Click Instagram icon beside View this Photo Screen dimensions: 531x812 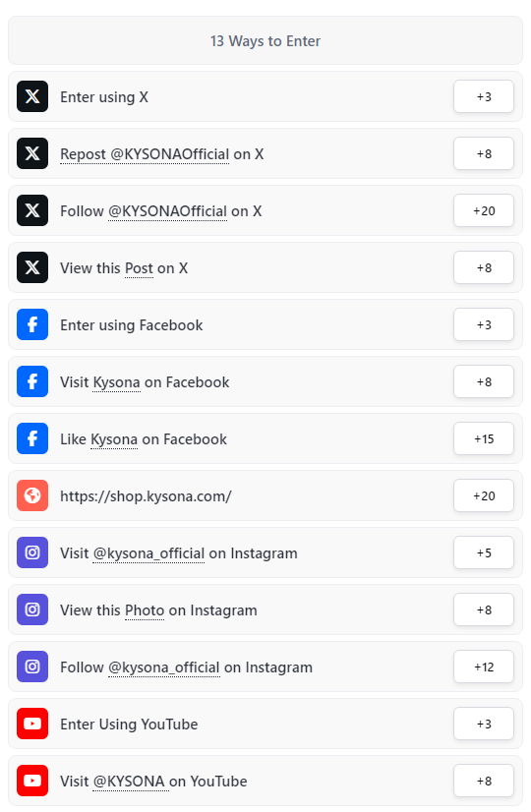click(32, 609)
